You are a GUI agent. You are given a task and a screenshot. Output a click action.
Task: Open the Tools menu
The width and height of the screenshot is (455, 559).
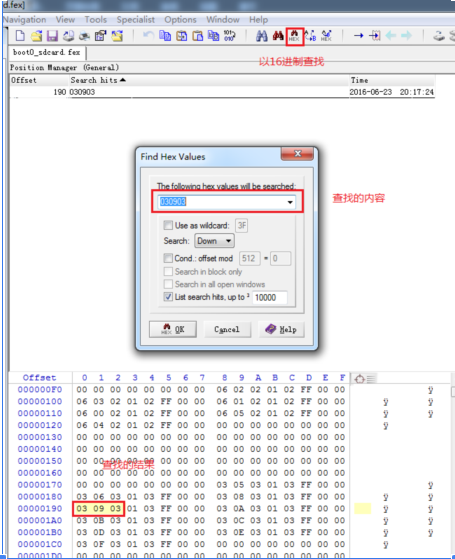[x=96, y=20]
